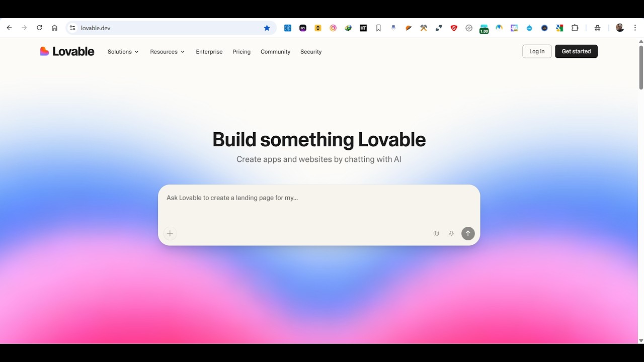Expand the Resources dropdown menu

pyautogui.click(x=167, y=52)
